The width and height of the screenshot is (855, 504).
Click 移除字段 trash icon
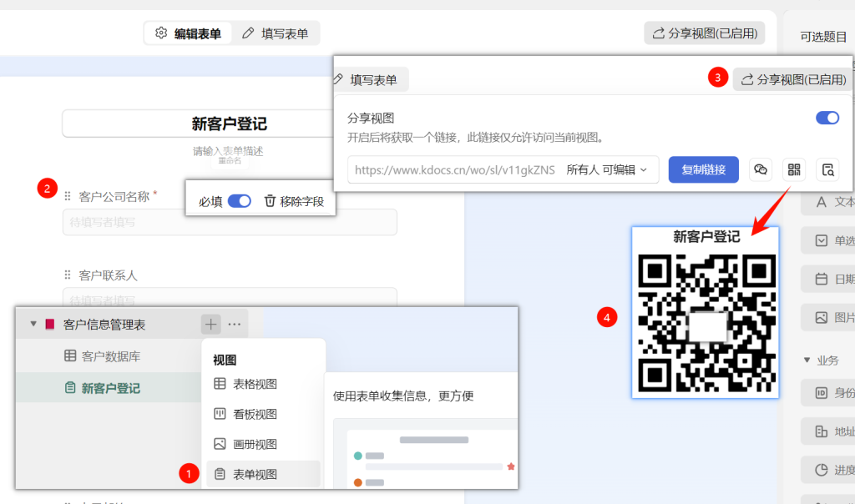[x=270, y=201]
